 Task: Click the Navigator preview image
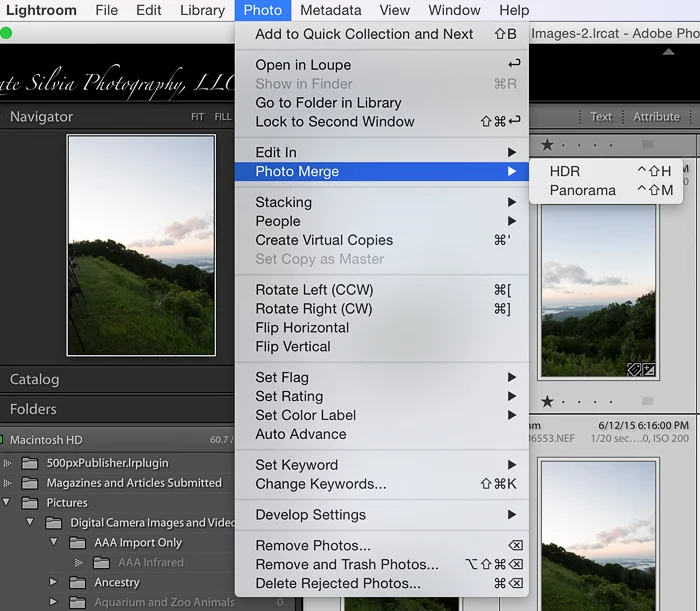(x=141, y=245)
